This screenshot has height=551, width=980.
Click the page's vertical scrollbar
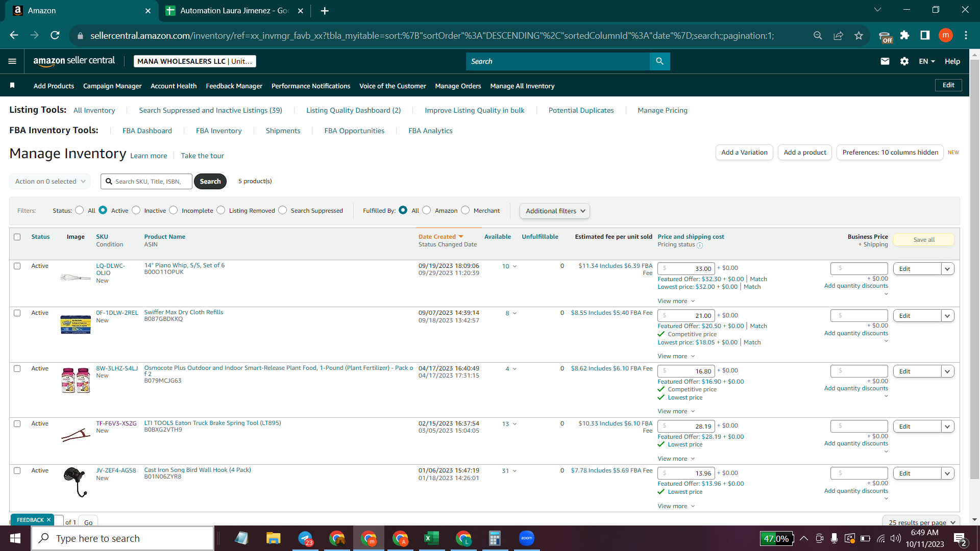point(974,270)
